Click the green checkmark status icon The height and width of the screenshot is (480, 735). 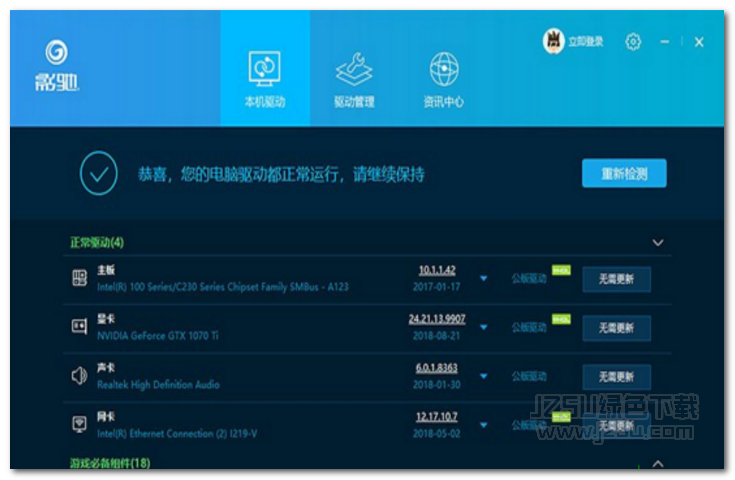click(x=98, y=173)
